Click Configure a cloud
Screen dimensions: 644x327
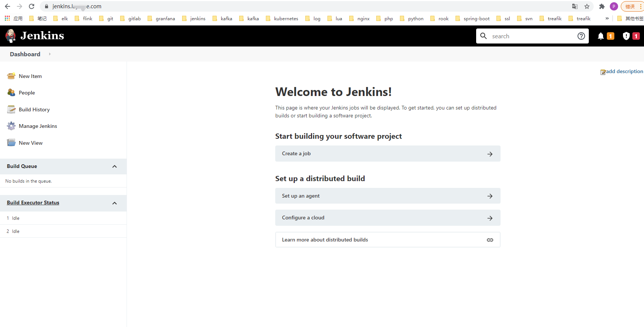coord(388,217)
